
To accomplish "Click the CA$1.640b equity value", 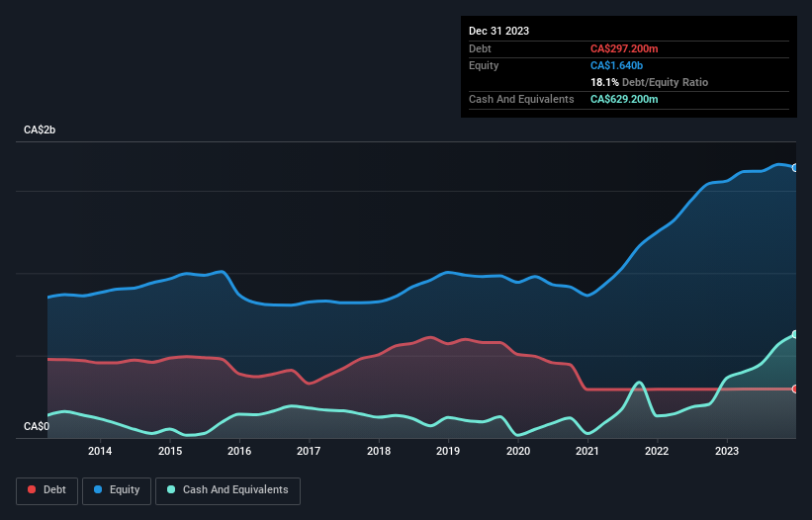I will coord(616,65).
